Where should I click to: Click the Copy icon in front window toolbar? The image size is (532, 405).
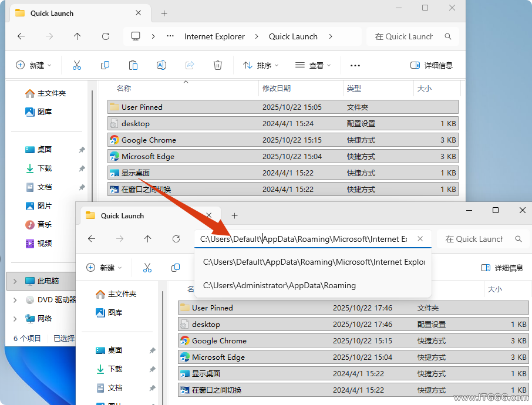(x=176, y=268)
